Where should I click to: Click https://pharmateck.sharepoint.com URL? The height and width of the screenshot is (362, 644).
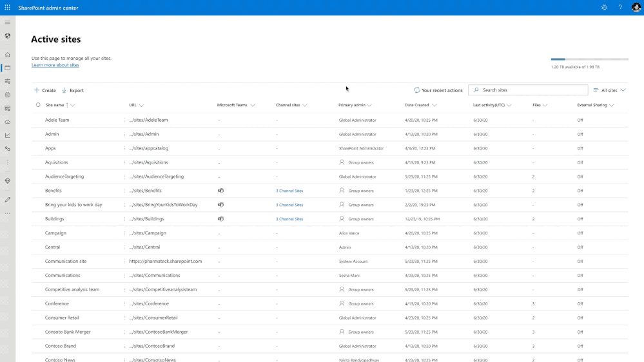pos(166,261)
